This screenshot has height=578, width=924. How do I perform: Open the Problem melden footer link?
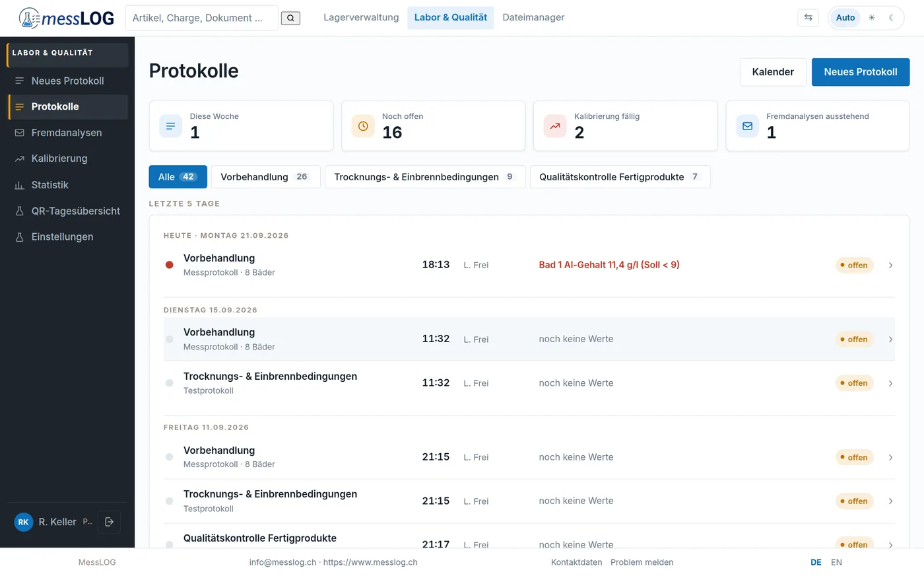[642, 562]
